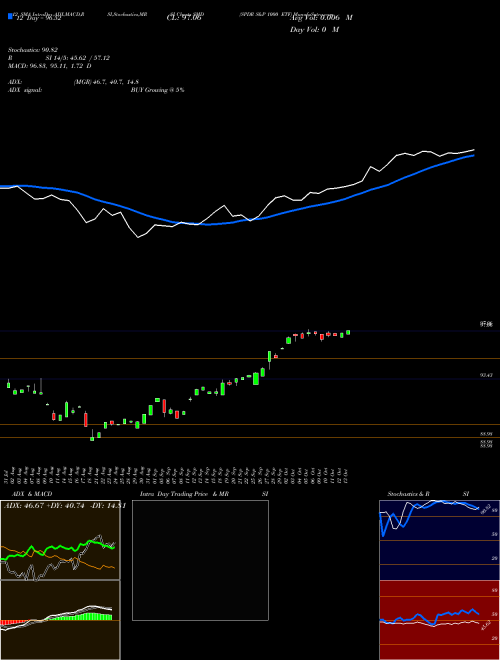Click the 'Stochastics & R' panel title
This screenshot has width=500, height=660.
[x=408, y=494]
